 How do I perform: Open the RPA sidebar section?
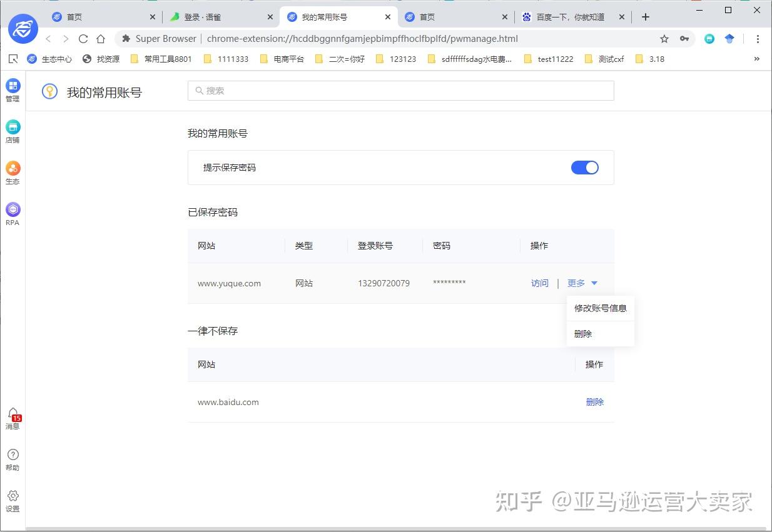click(13, 214)
